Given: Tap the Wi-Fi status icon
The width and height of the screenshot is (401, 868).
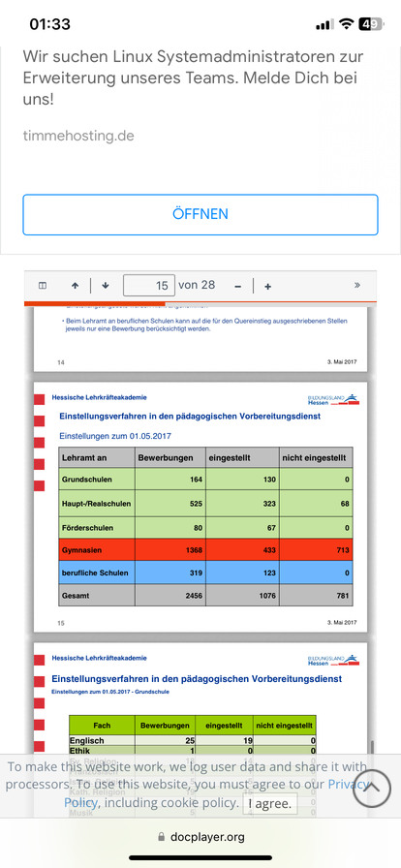Looking at the screenshot, I should (347, 24).
